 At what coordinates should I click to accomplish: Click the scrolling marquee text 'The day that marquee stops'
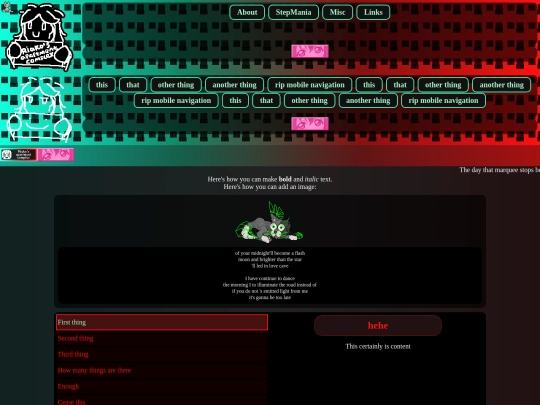click(499, 170)
